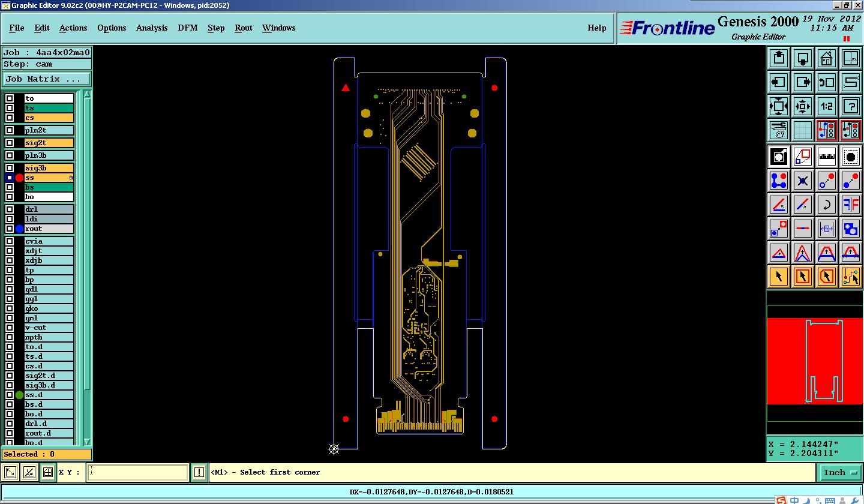
Task: Click the Home view house icon
Action: 827,59
